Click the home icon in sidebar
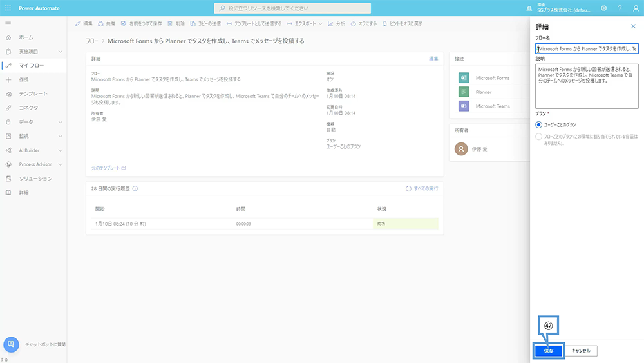 pyautogui.click(x=8, y=37)
